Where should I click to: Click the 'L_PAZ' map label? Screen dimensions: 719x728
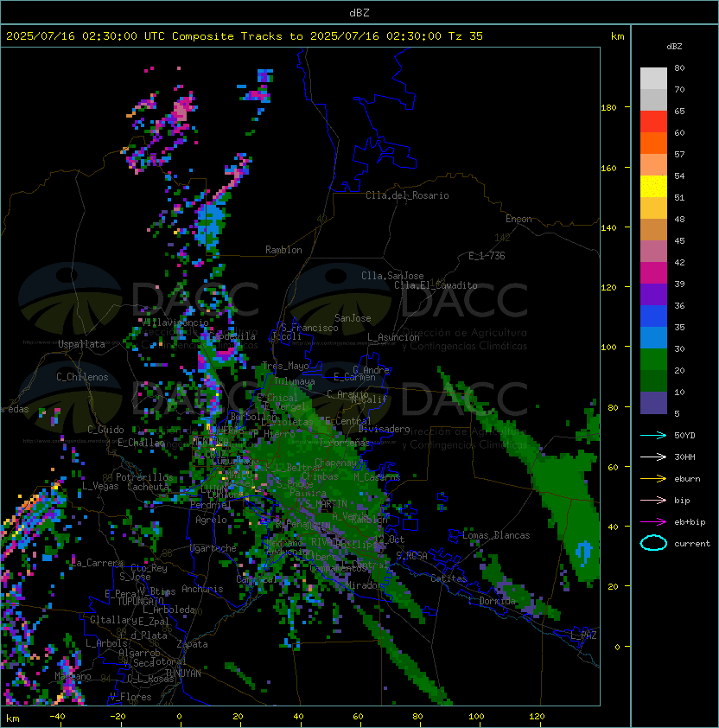pyautogui.click(x=584, y=635)
